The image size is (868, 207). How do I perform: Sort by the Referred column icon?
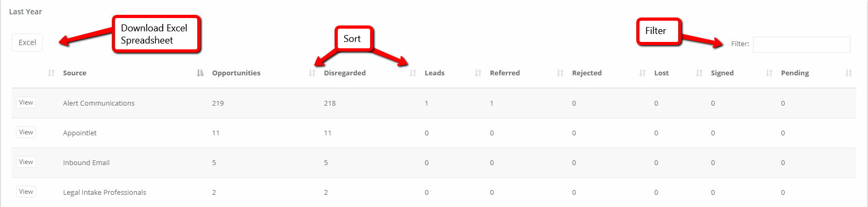[x=560, y=73]
